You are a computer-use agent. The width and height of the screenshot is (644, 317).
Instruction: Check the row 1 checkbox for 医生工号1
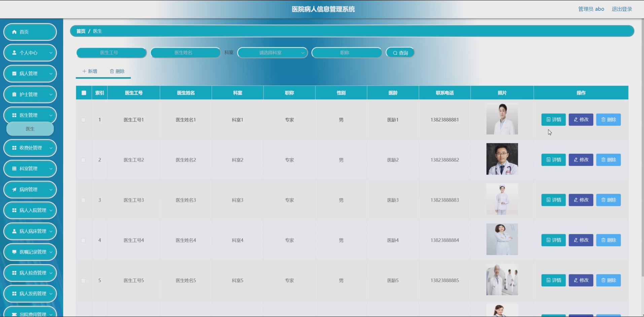[83, 120]
